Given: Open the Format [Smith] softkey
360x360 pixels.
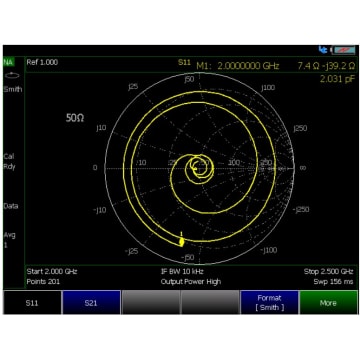Looking at the screenshot, I should (269, 302).
